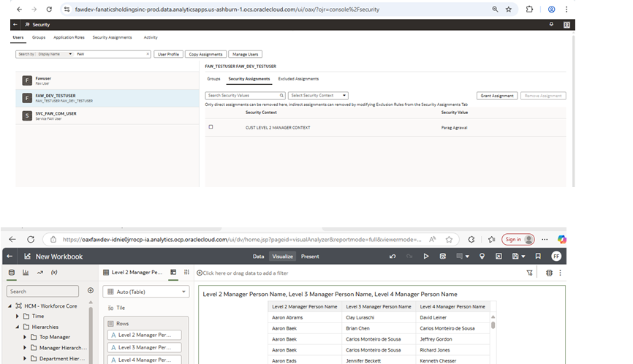Collapse the Hierarchies folder
Screen dimensions: 633x364
coord(18,327)
